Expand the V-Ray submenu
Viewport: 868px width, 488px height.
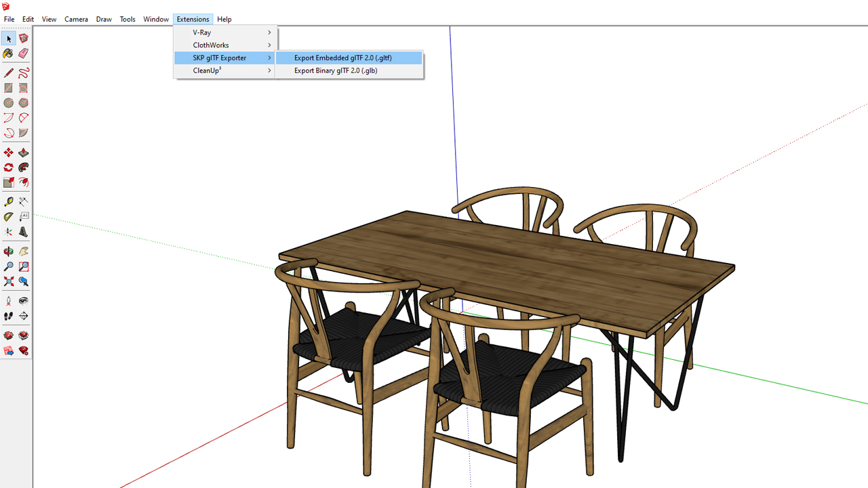(225, 33)
